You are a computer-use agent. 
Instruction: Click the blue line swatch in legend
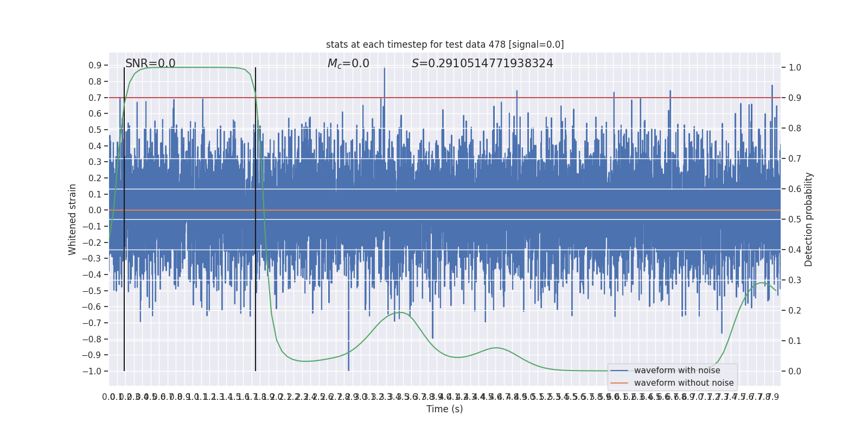[x=619, y=371]
